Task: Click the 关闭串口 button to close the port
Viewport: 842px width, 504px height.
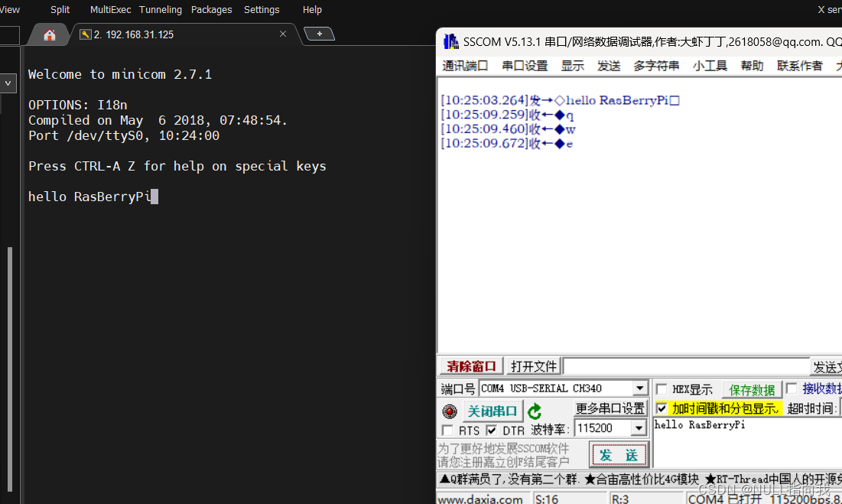Action: point(493,411)
